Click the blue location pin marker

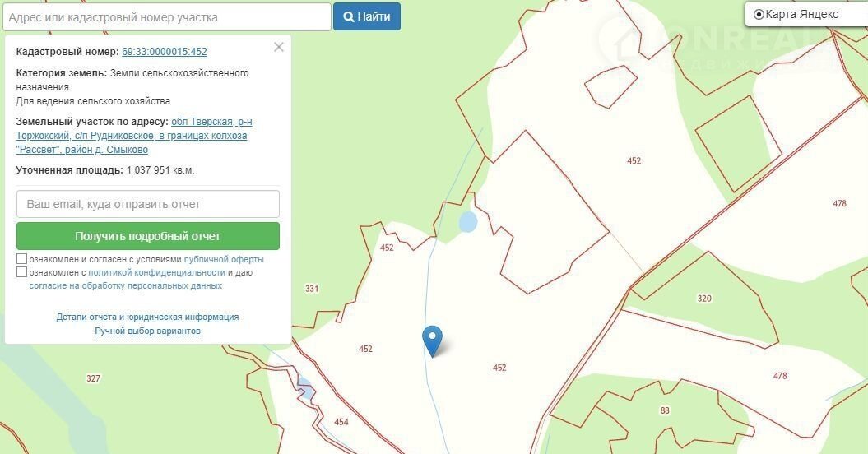pyautogui.click(x=432, y=340)
